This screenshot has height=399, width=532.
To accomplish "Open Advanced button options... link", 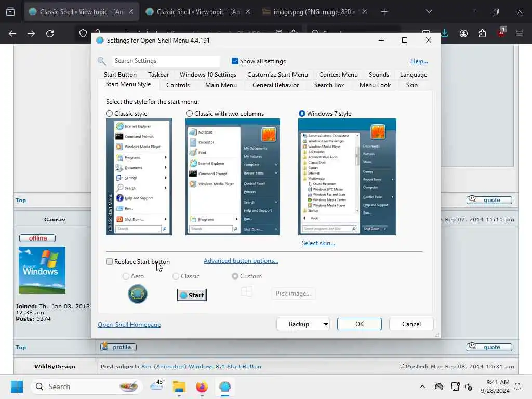I will [x=241, y=261].
